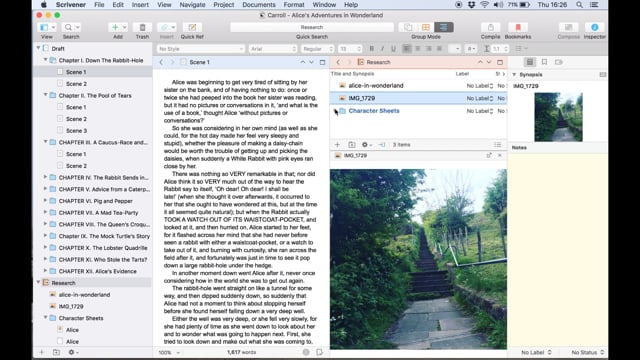Center align text
Image resolution: width=640 pixels, height=360 pixels.
[x=418, y=49]
